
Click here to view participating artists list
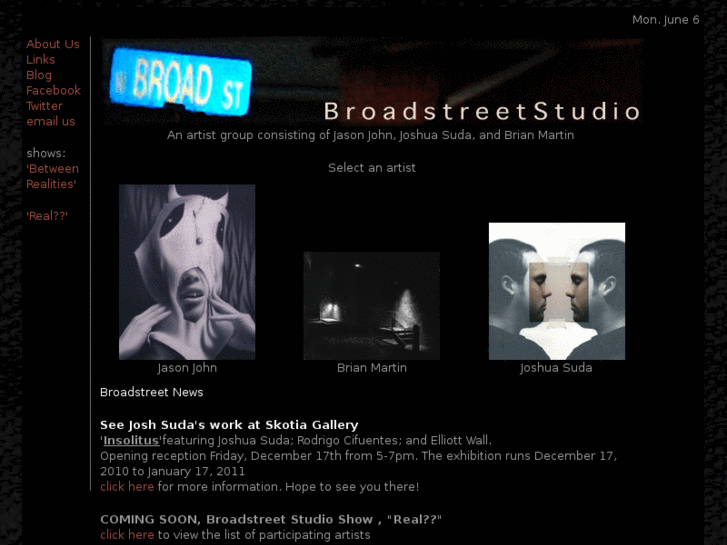pyautogui.click(x=127, y=535)
